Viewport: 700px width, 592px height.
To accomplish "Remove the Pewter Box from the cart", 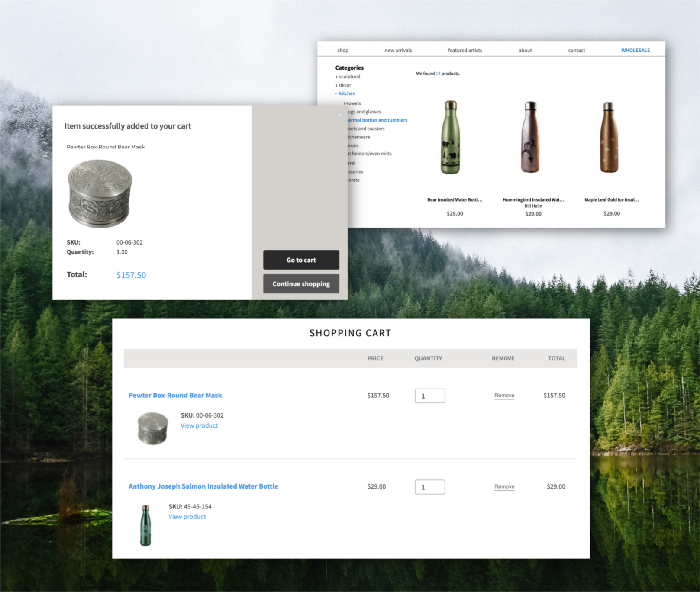I will (x=504, y=396).
